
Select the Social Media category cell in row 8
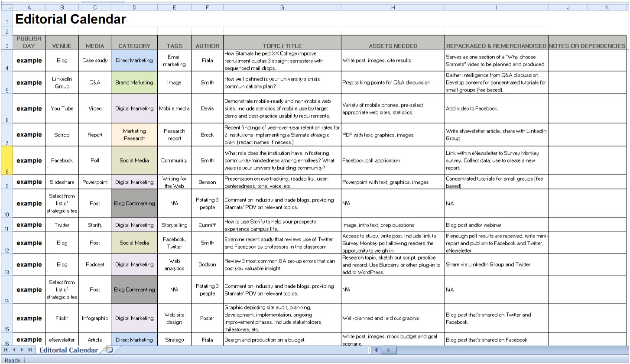[x=134, y=160]
